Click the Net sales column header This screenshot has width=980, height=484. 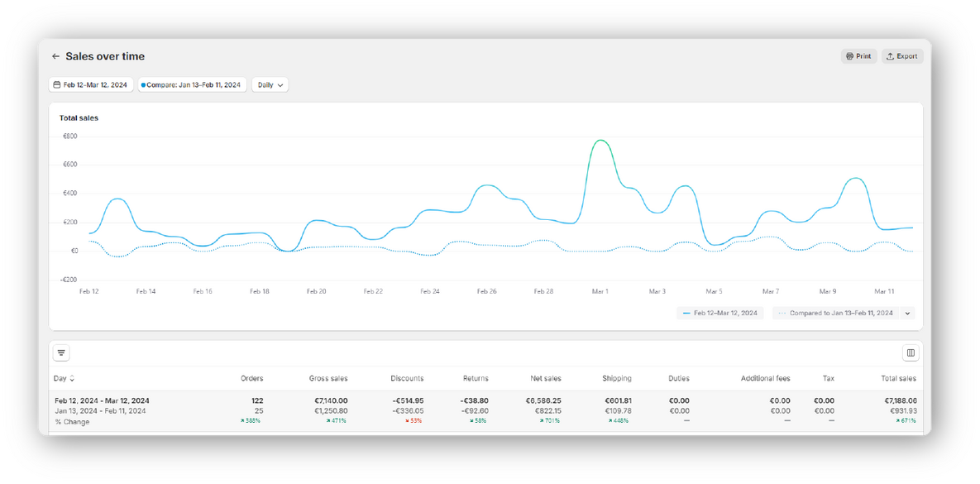click(544, 378)
